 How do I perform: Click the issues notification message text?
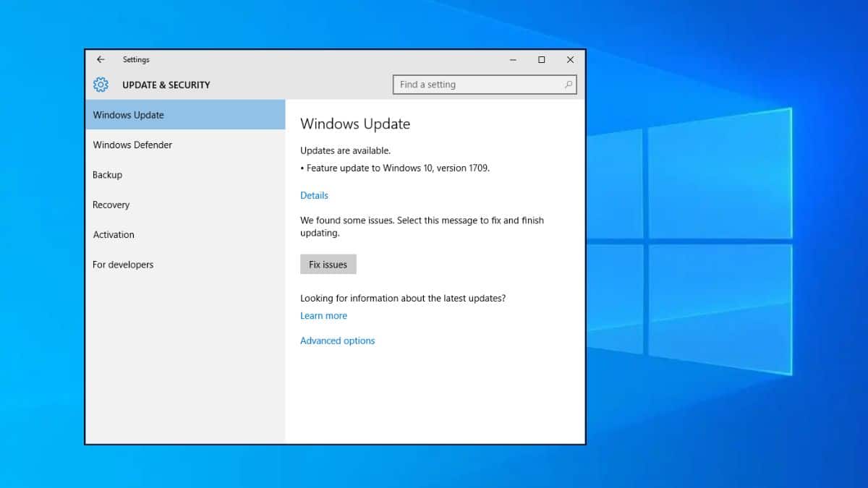[x=422, y=226]
